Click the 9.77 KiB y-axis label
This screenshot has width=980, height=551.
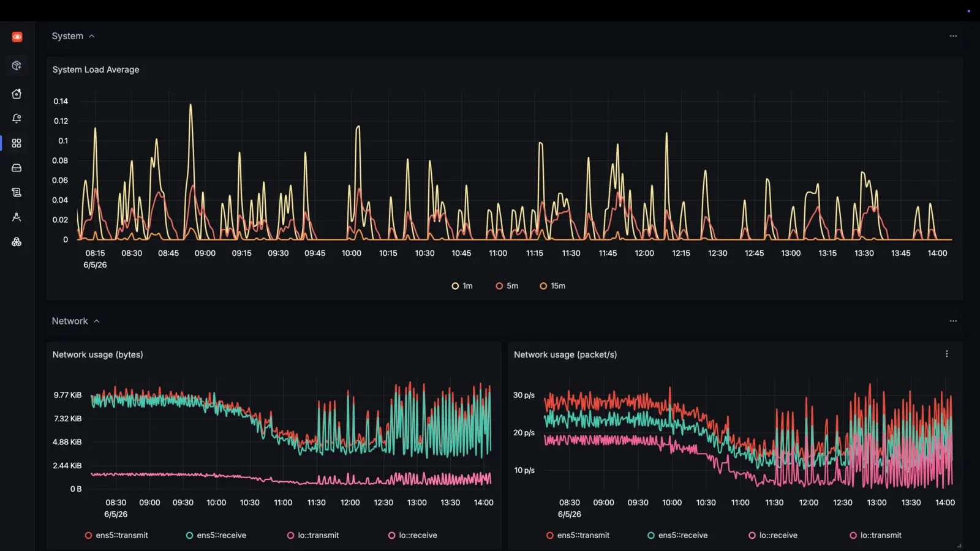(x=67, y=395)
